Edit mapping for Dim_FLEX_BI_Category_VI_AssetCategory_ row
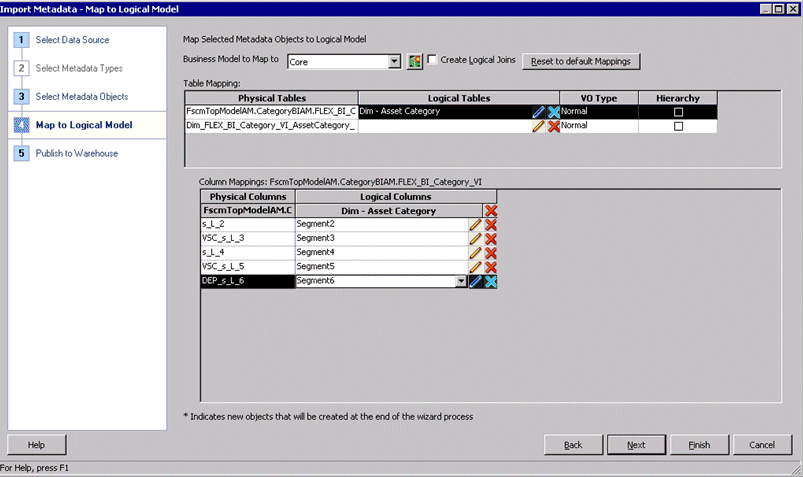The height and width of the screenshot is (477, 803). [538, 126]
